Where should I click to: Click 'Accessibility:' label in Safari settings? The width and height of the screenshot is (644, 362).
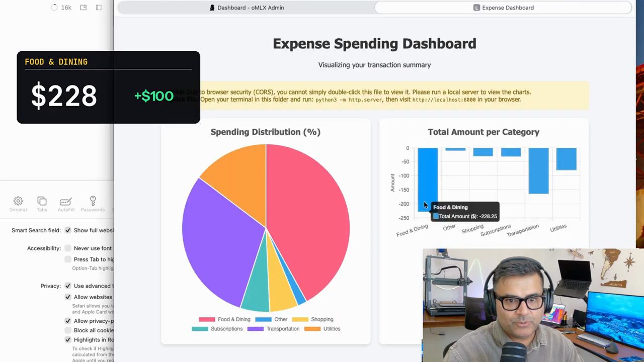44,248
